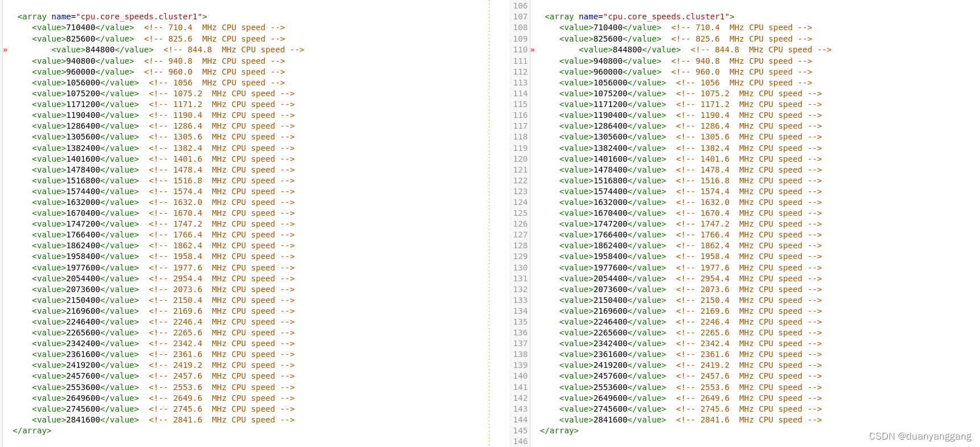Click line number 114 in the gutter
Screen dimensions: 980x447
520,93
